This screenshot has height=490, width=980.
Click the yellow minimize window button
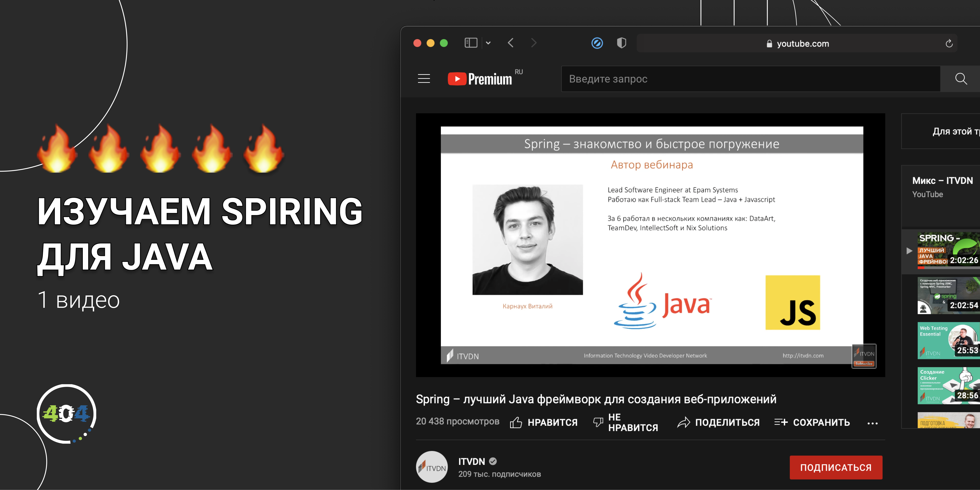pos(430,43)
